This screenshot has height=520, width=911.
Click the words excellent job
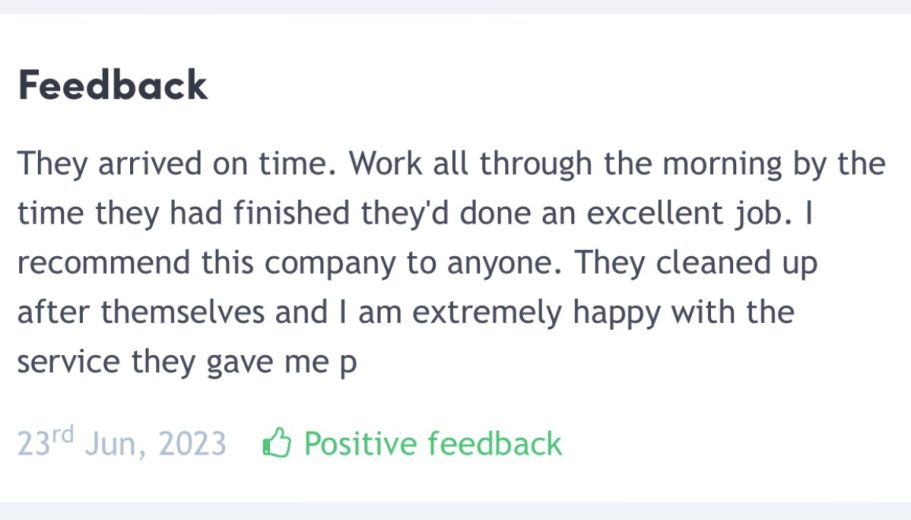click(689, 213)
